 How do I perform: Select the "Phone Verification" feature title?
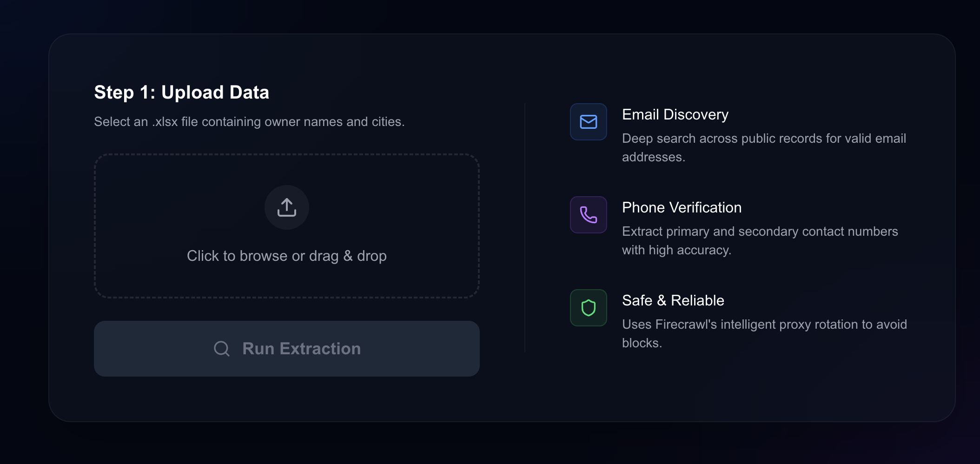tap(682, 207)
